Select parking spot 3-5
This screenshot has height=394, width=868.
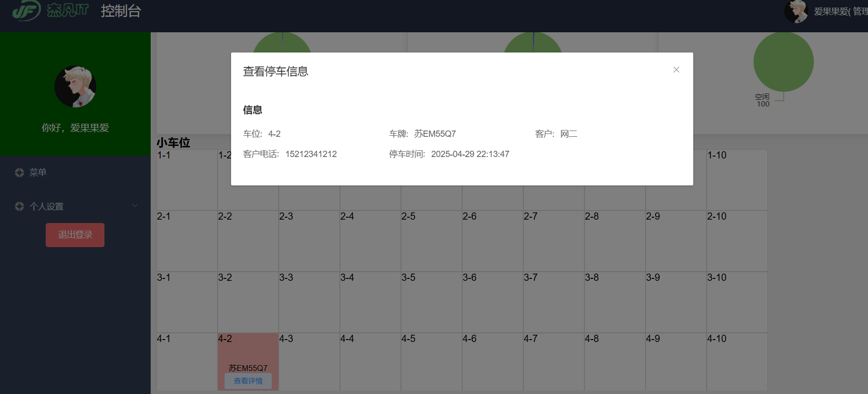point(431,302)
